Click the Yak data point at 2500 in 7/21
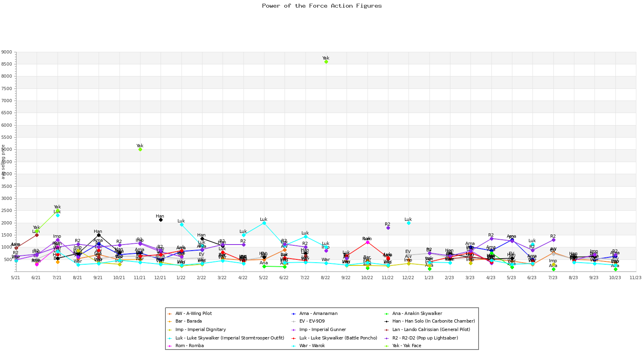The height and width of the screenshot is (362, 644). coord(58,210)
